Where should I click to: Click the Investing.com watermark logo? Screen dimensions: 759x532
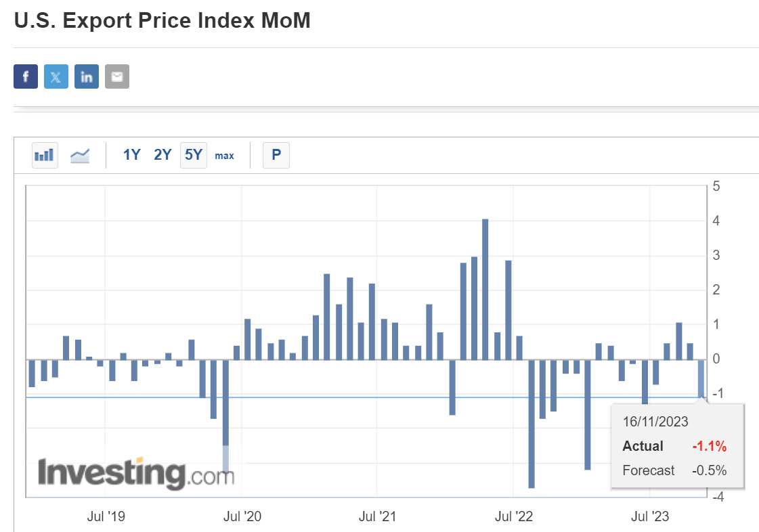click(x=136, y=472)
